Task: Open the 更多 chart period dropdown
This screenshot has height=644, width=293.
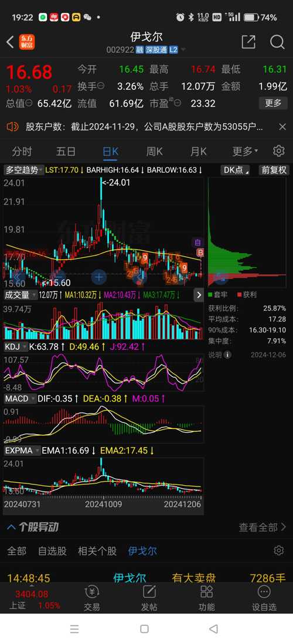Action: 246,151
